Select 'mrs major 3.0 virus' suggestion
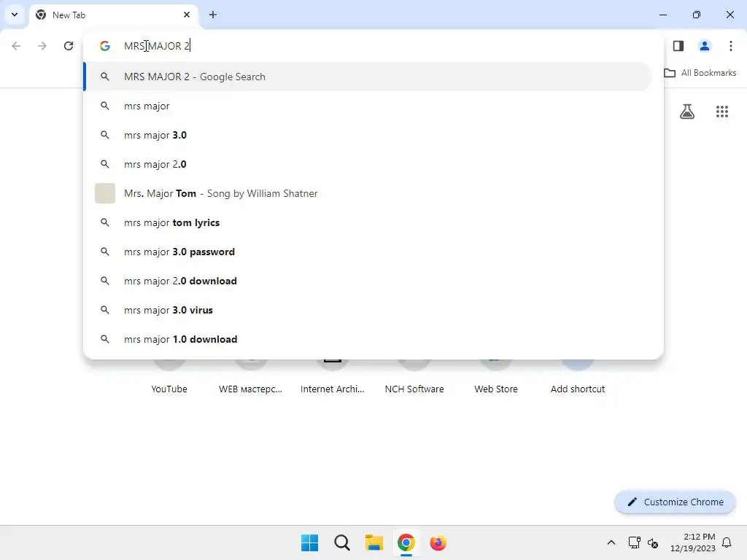 point(368,310)
